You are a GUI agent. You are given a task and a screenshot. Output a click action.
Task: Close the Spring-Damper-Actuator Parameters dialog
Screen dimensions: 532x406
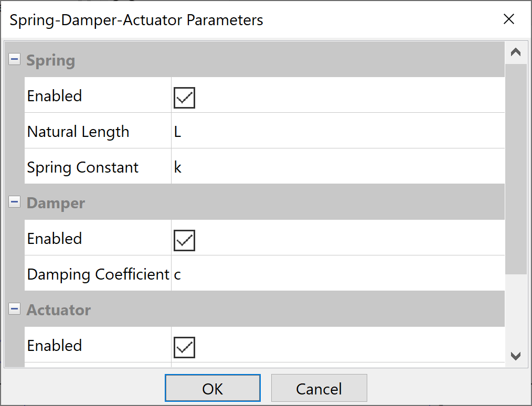coord(508,19)
